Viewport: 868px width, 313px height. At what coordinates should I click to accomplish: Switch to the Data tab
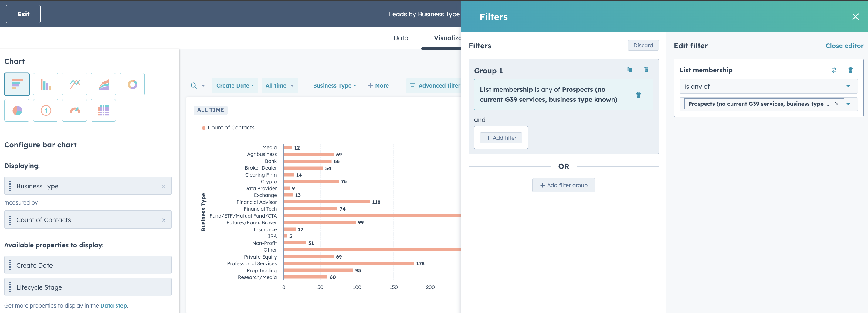click(x=401, y=38)
